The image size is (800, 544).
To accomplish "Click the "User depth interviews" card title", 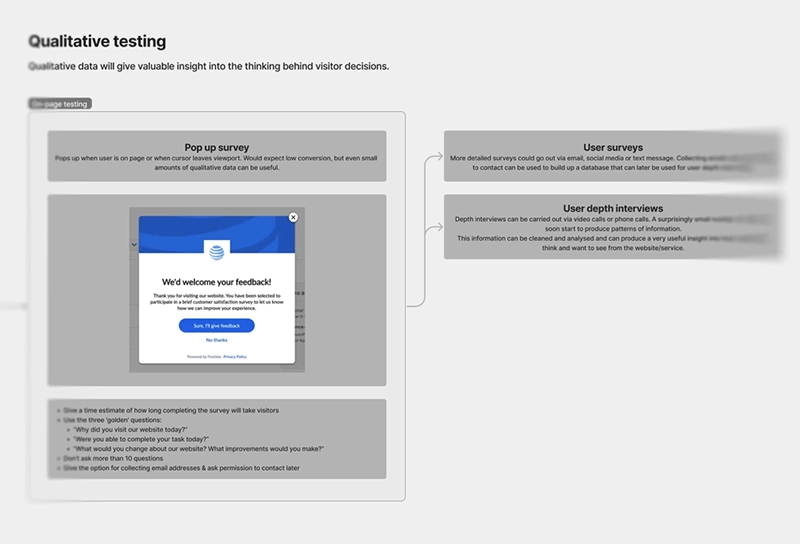I will 613,208.
